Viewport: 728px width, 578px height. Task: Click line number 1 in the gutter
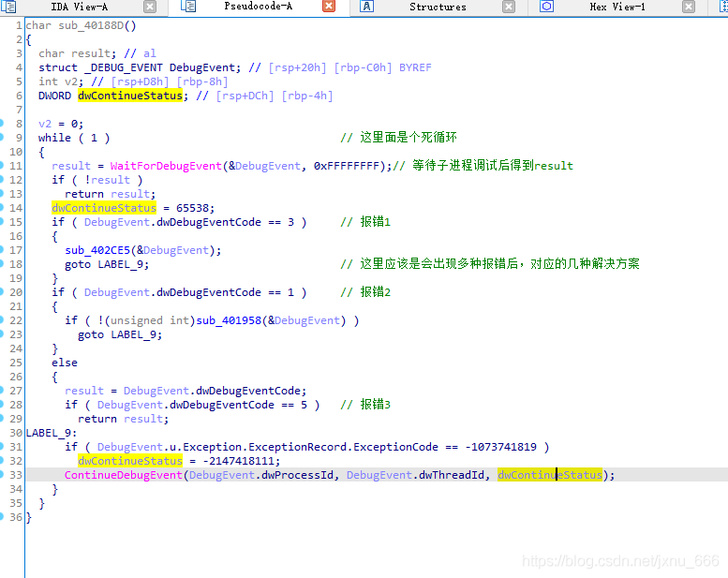19,25
